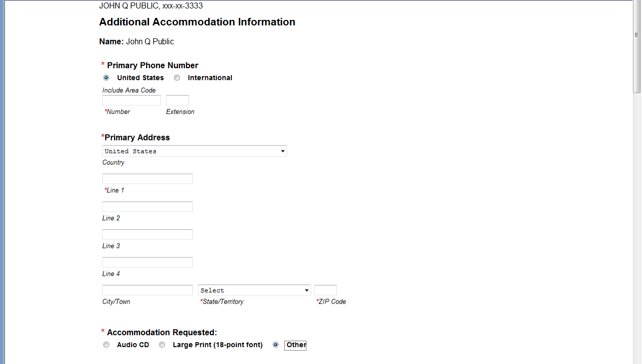Focus the Extension input field
642x364 pixels.
pos(177,100)
